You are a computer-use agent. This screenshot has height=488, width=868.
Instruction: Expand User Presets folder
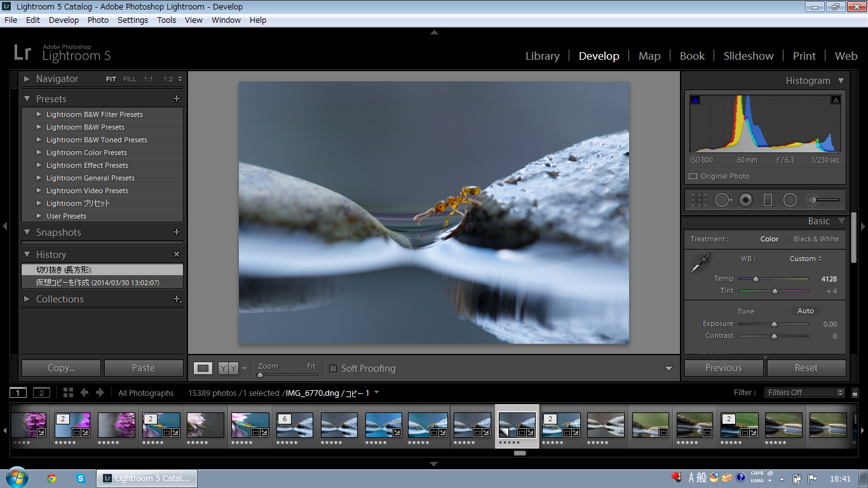coord(39,216)
